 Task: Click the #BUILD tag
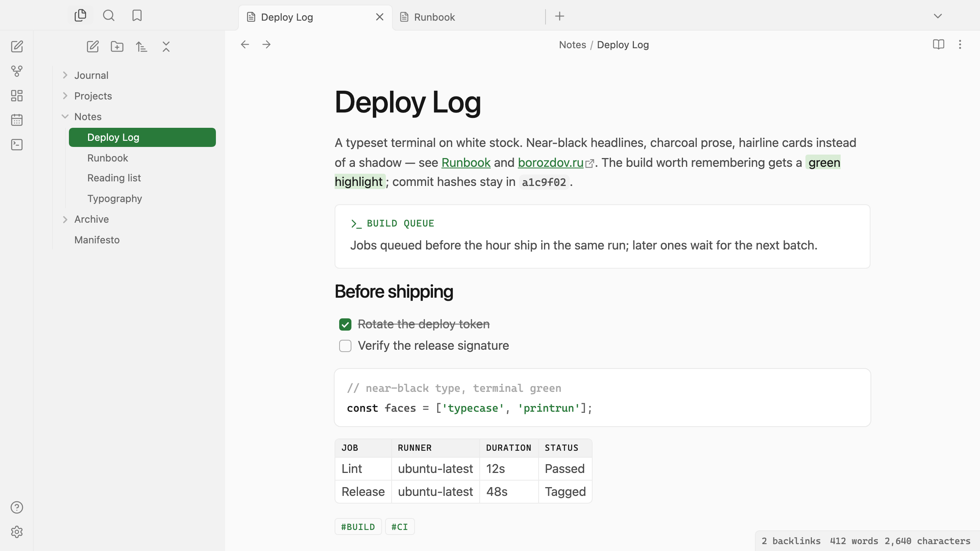click(358, 527)
